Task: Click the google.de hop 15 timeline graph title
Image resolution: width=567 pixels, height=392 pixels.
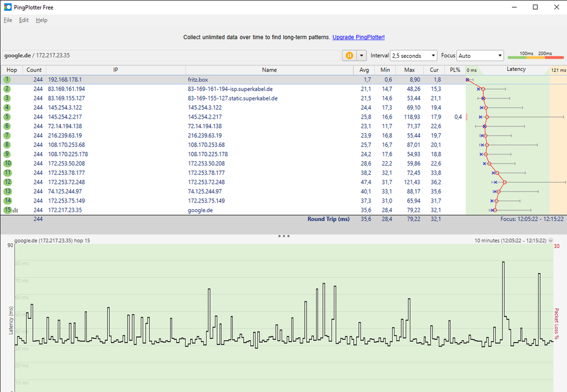Action: 52,241
